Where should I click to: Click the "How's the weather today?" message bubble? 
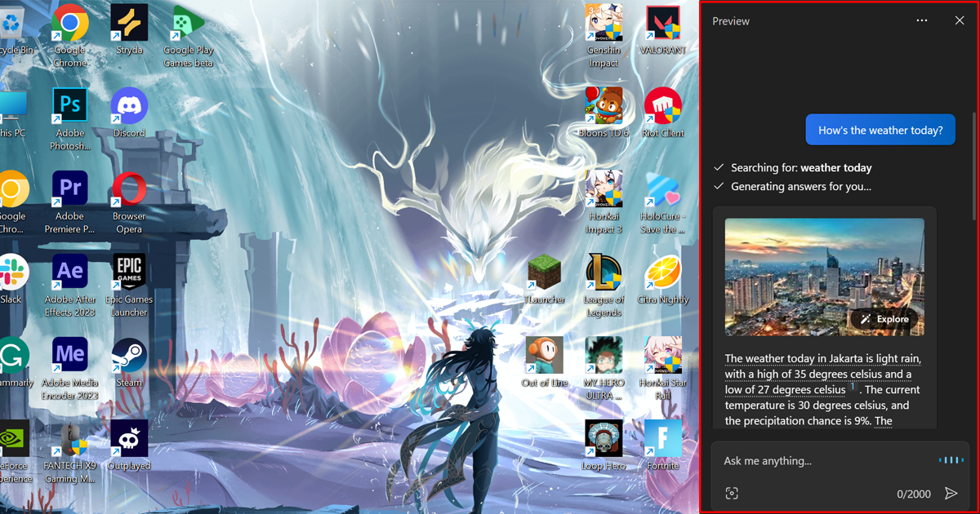click(880, 130)
